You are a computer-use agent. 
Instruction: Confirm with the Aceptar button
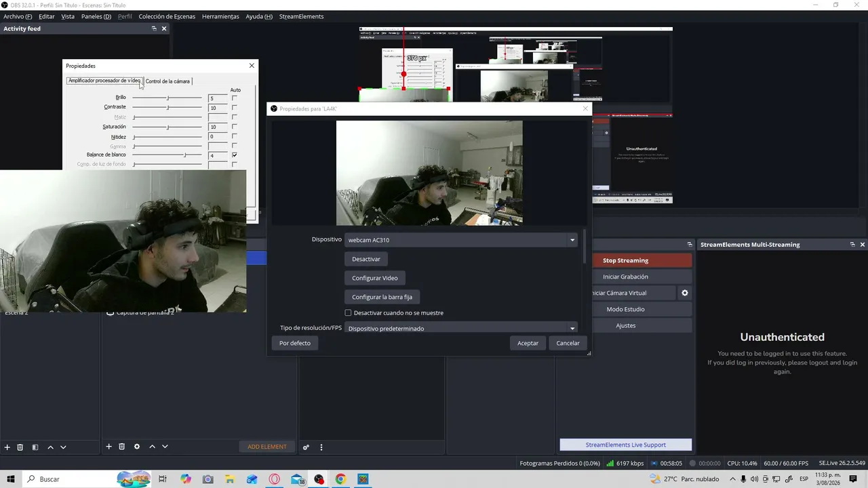coord(528,343)
